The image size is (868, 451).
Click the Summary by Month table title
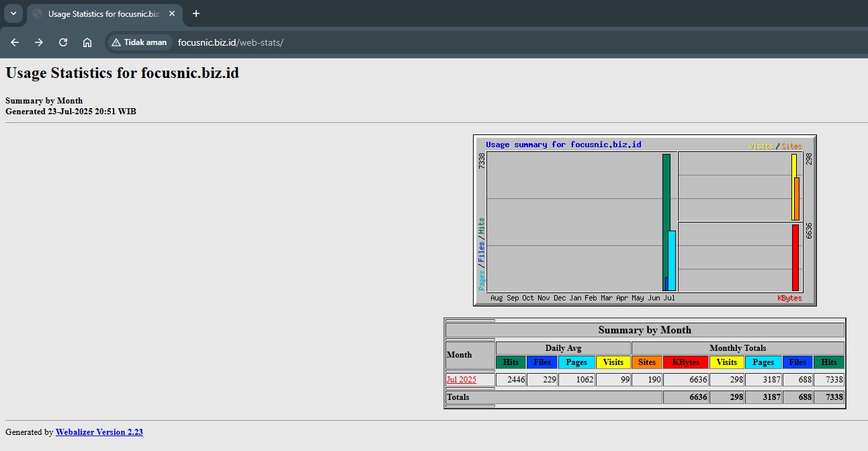(x=644, y=330)
